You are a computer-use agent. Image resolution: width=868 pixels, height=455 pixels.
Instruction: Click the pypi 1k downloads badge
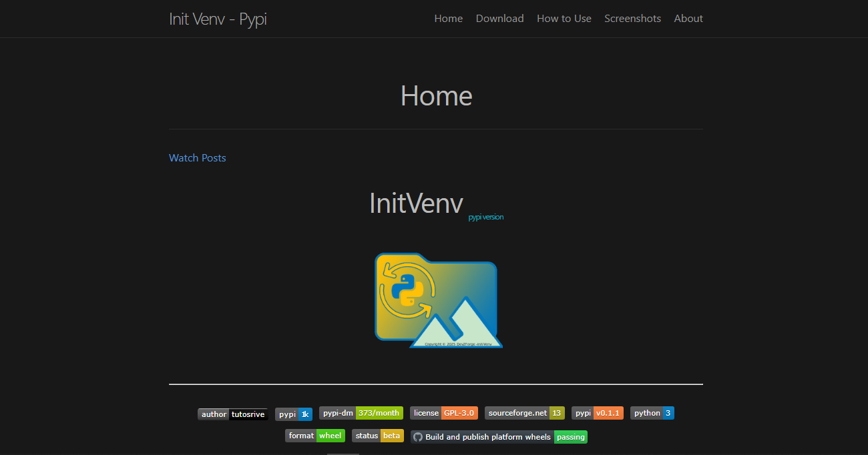(294, 414)
